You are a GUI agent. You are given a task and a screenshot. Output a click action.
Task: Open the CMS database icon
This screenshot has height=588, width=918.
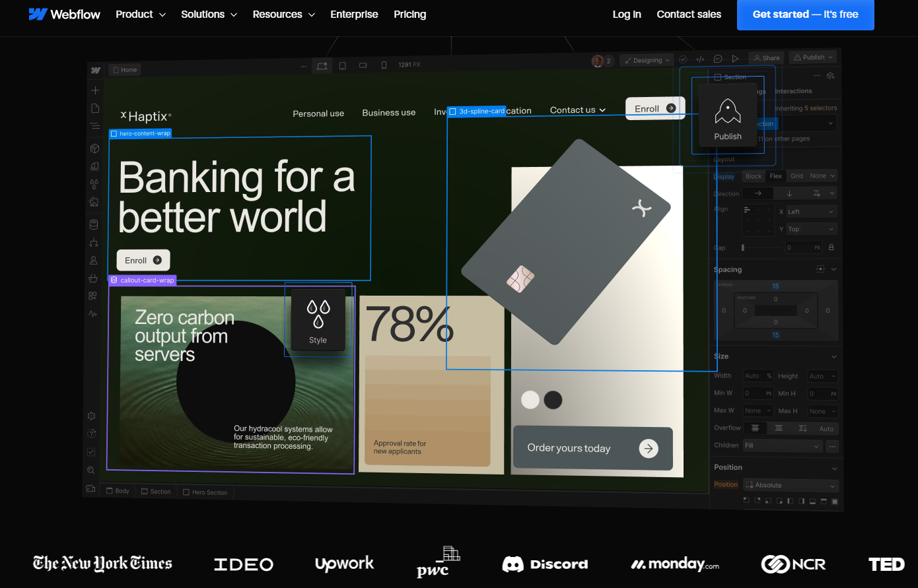coord(94,224)
